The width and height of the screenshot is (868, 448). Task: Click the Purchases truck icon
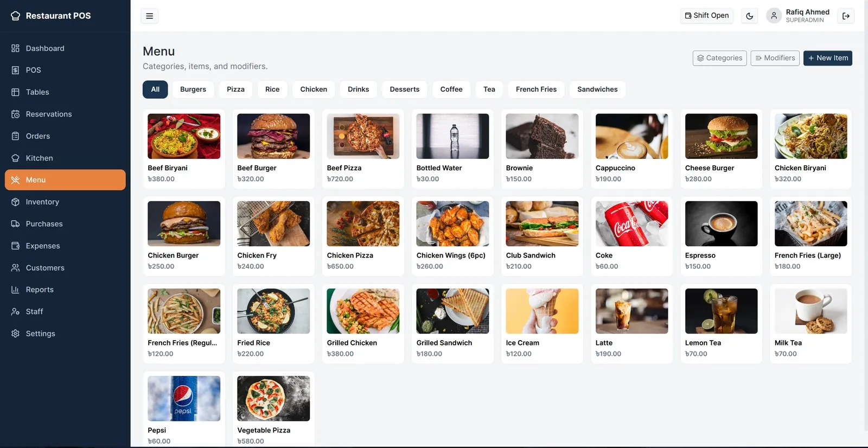pos(15,223)
